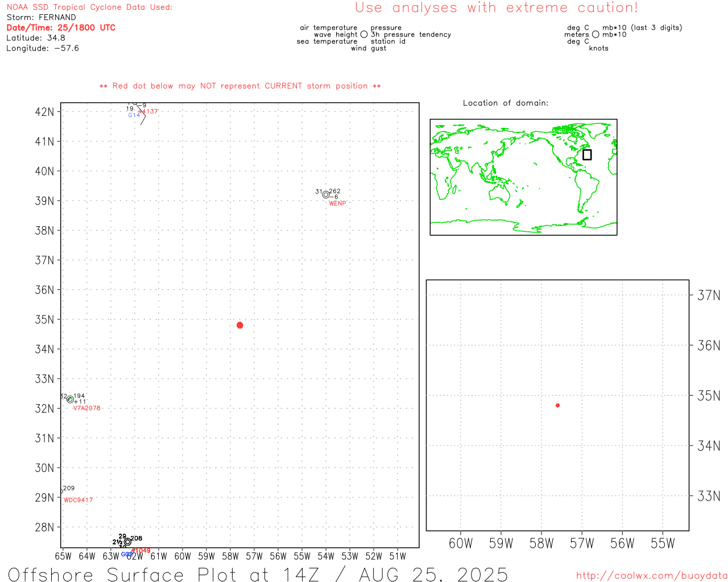Select the V7A2078 station circle marker
The height and width of the screenshot is (582, 728).
(70, 400)
